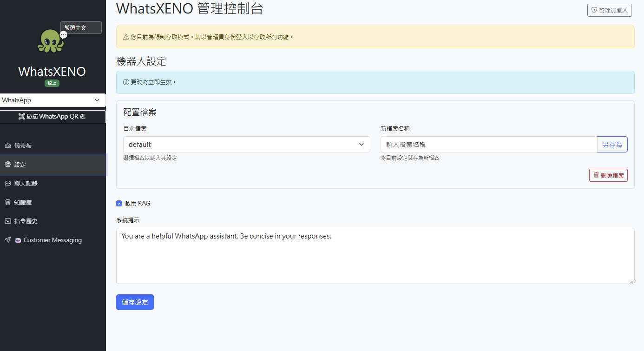Click the Customer Messaging send icon
Image resolution: width=644 pixels, height=351 pixels.
[x=7, y=240]
